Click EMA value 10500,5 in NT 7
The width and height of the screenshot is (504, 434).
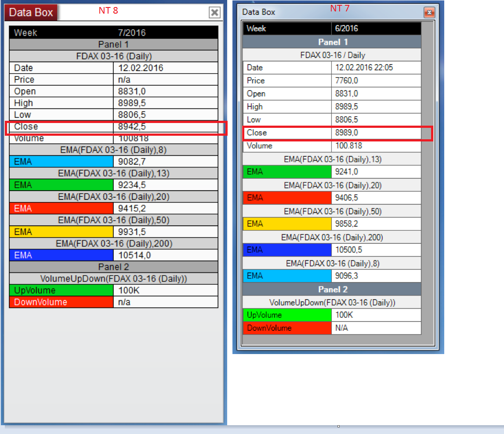(376, 250)
